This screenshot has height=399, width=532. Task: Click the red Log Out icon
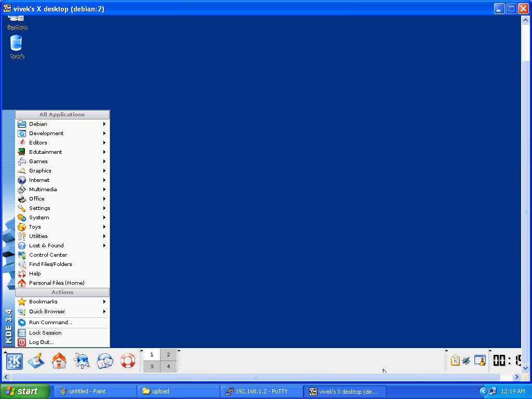22,342
